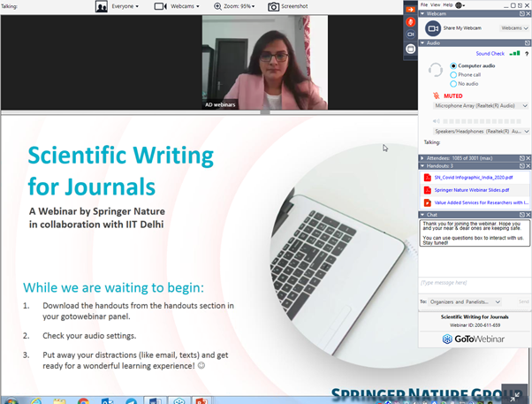
Task: Open Chrome from the taskbar
Action: tap(83, 401)
